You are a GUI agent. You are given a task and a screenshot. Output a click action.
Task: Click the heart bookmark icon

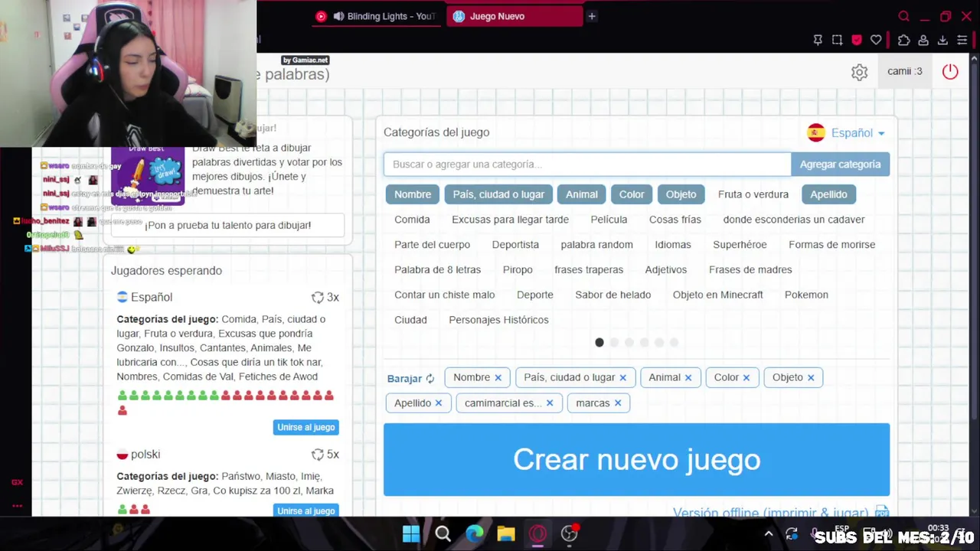tap(876, 40)
